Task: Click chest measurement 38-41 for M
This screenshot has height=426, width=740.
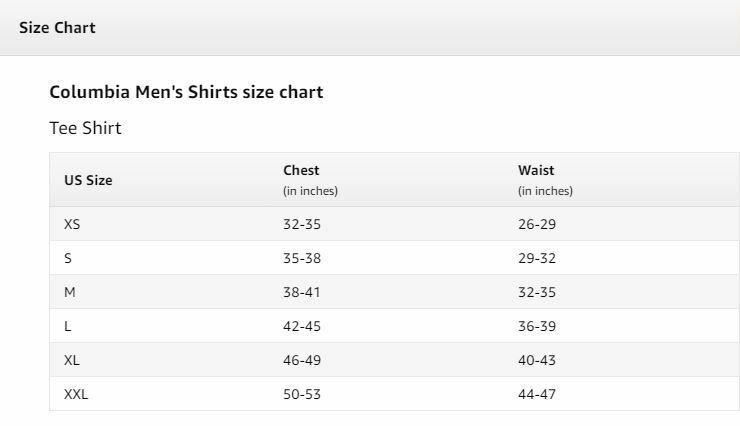Action: (x=302, y=292)
